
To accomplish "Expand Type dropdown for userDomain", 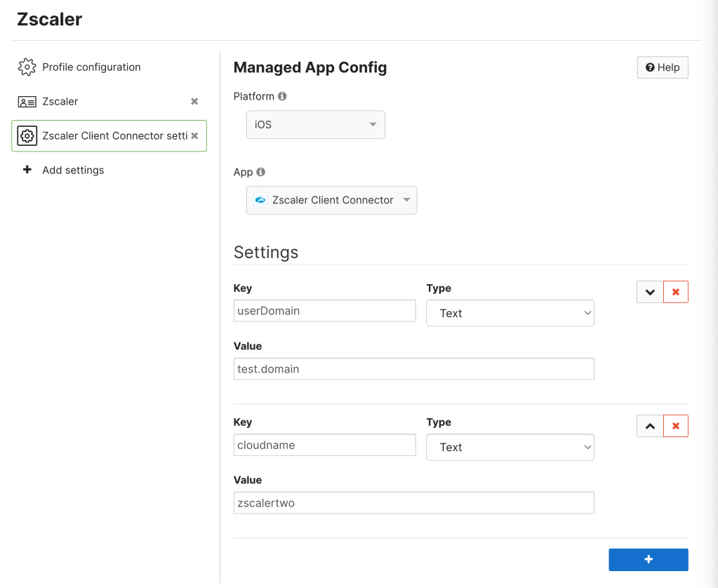I will pos(510,313).
